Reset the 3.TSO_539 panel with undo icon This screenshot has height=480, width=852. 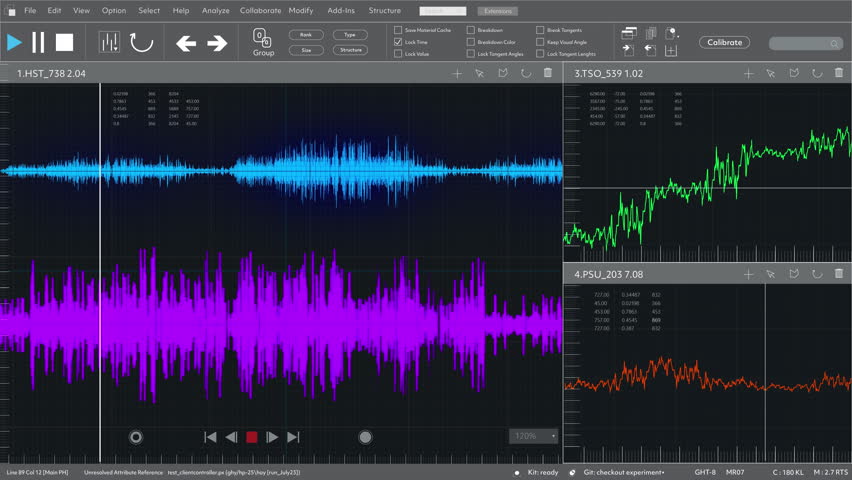coord(817,73)
